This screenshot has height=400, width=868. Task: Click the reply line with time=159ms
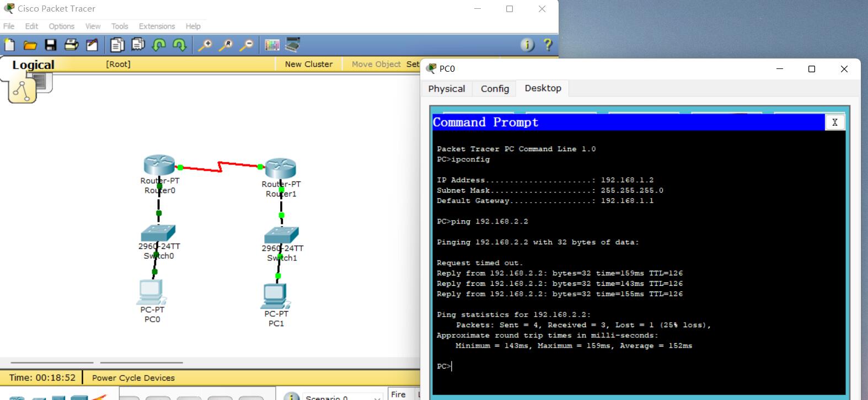[560, 273]
